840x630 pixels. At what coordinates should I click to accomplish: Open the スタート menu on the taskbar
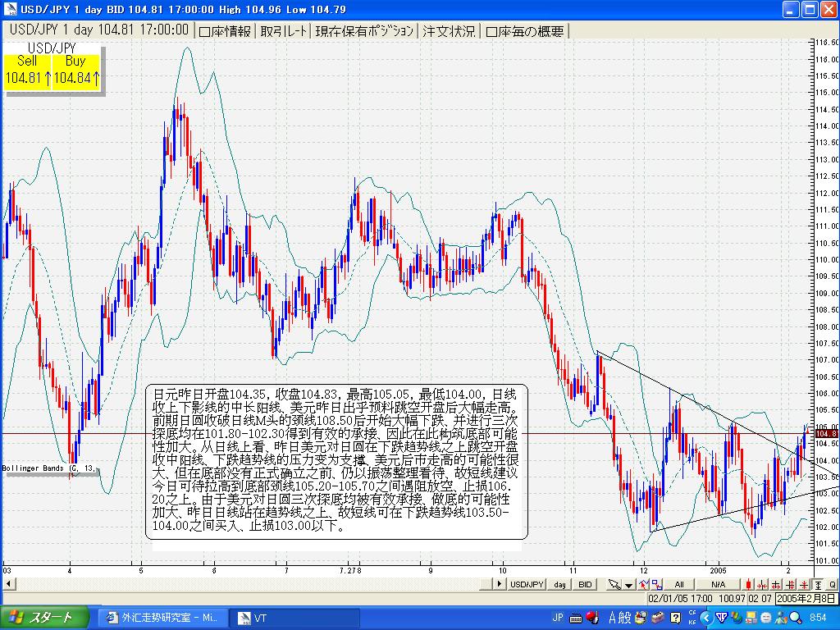click(x=41, y=618)
